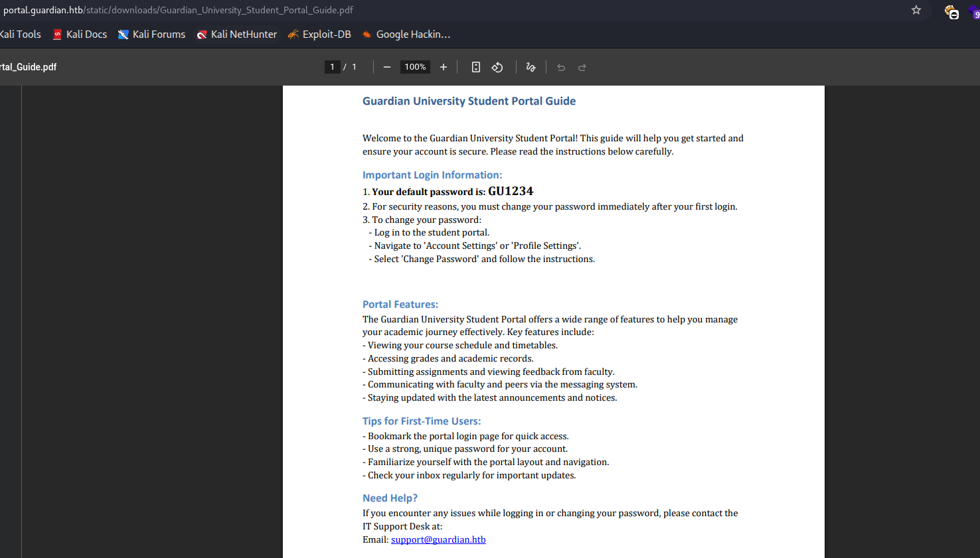Click the fit to page icon
The image size is (980, 558).
(476, 67)
